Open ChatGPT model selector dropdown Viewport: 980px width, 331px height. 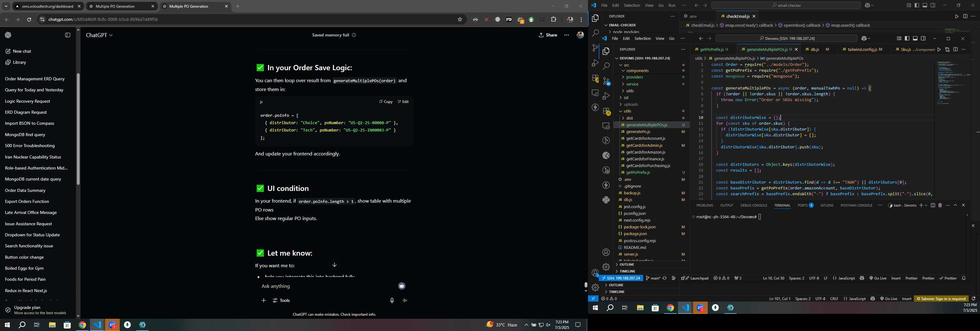pos(99,35)
